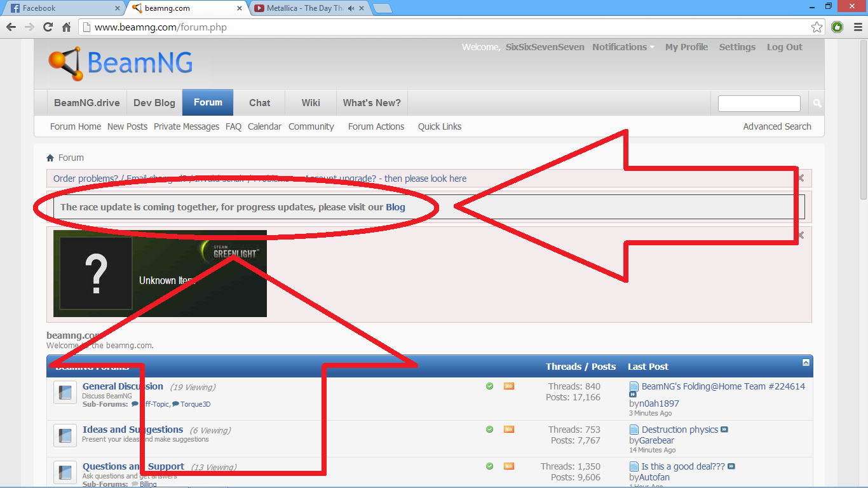868x488 pixels.
Task: Open the Calendar link
Action: point(264,126)
